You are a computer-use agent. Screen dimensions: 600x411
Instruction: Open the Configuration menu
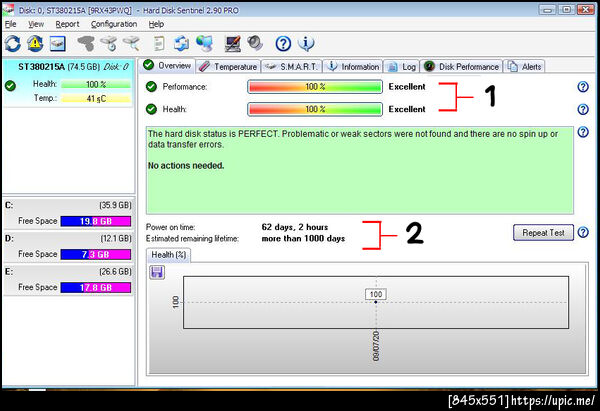(x=114, y=24)
